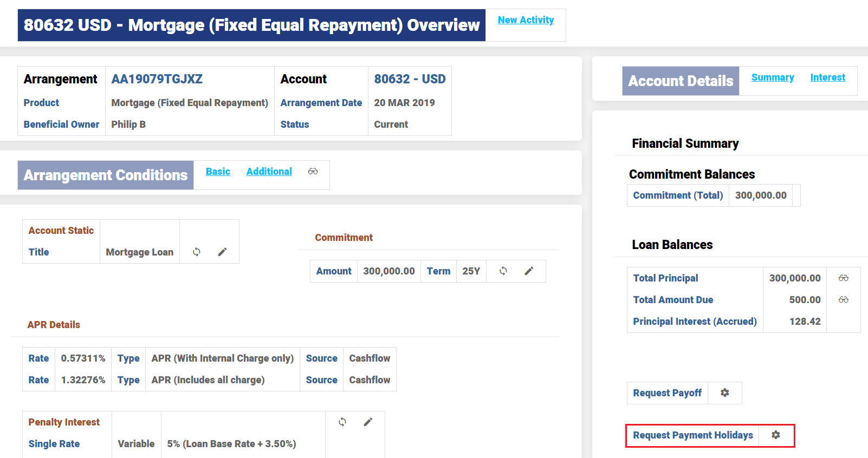This screenshot has width=868, height=458.
Task: Open the New Activity link
Action: tap(526, 20)
